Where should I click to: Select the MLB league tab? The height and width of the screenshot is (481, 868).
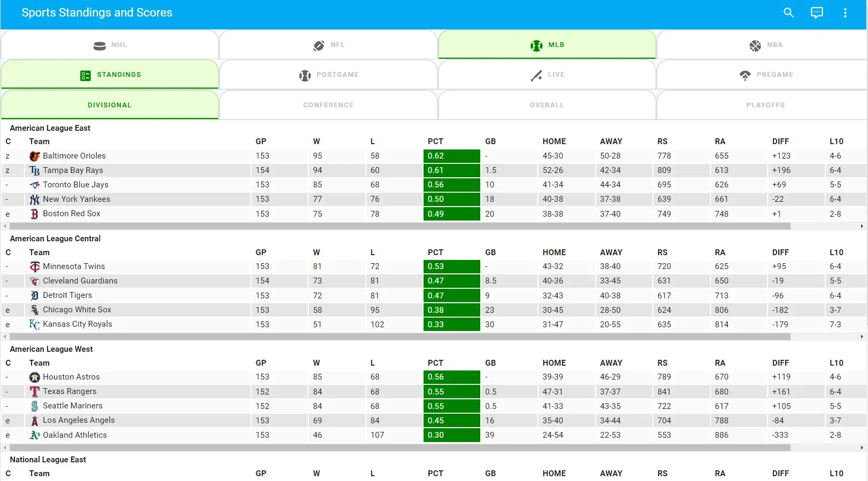point(547,45)
